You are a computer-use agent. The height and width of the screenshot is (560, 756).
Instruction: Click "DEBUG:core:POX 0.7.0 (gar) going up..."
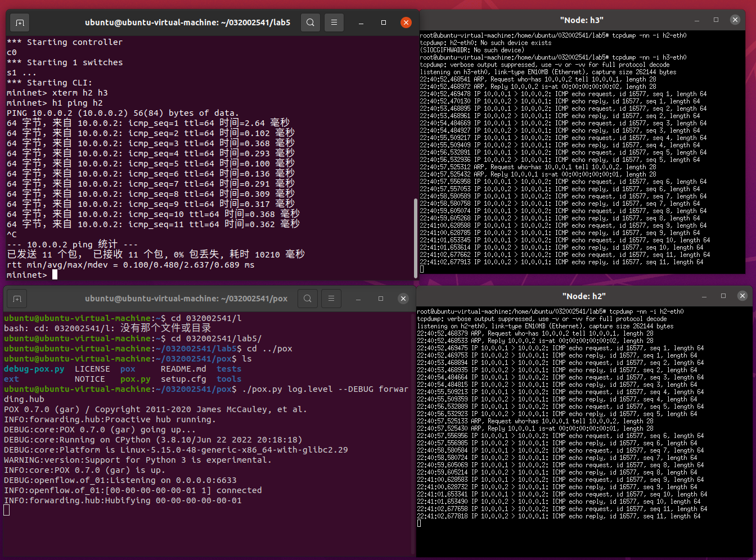100,430
